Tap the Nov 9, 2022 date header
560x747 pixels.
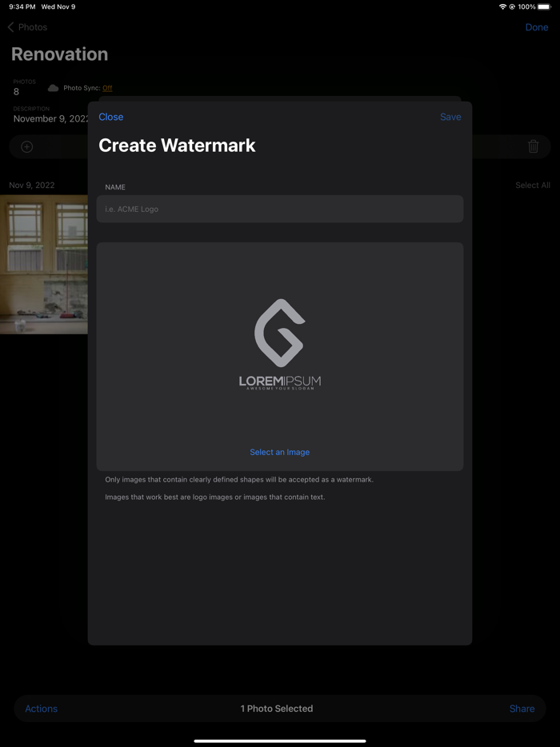32,185
